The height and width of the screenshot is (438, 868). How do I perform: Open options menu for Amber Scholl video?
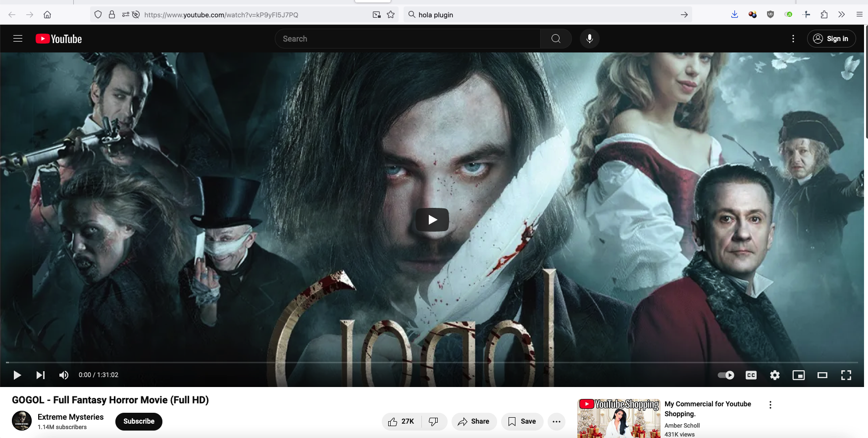[x=770, y=405]
